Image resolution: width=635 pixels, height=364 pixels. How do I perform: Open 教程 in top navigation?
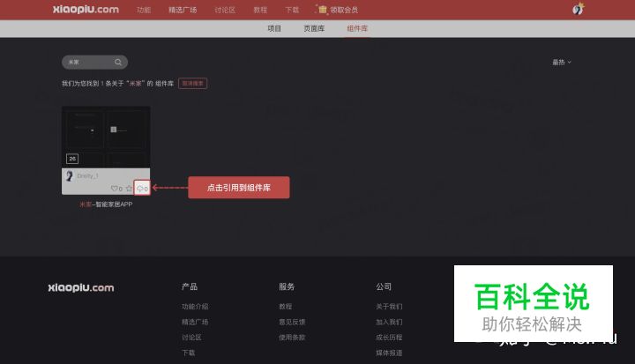tap(260, 10)
